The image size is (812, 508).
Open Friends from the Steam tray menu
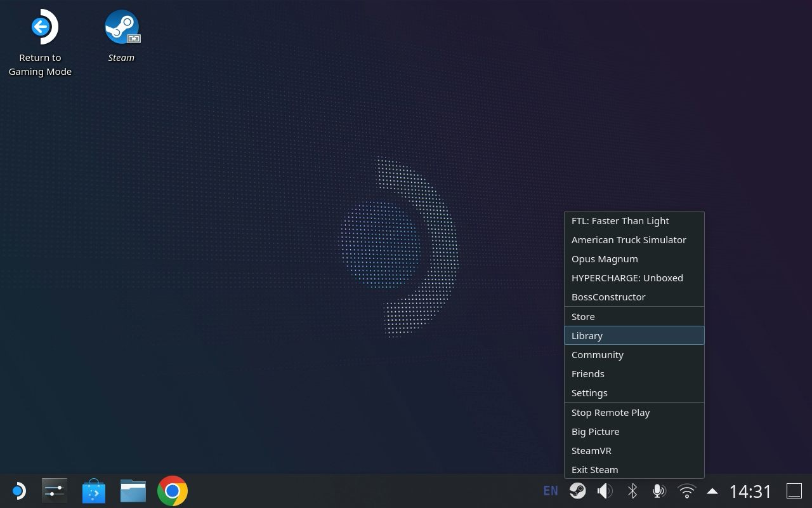[634, 374]
